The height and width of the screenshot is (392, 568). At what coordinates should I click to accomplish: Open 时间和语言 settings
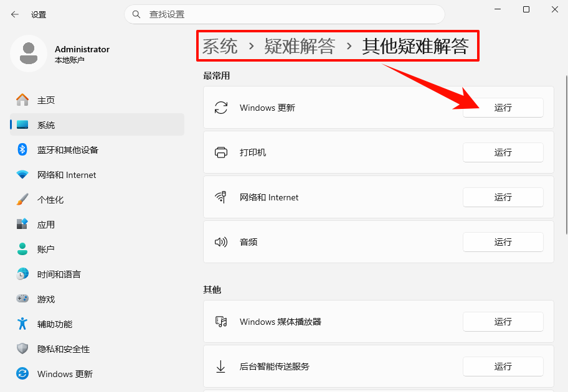click(x=97, y=274)
